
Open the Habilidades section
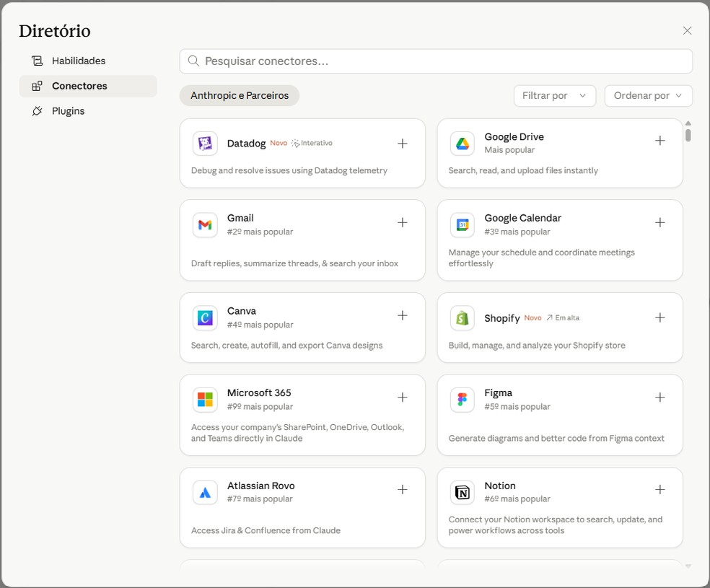[x=88, y=61]
